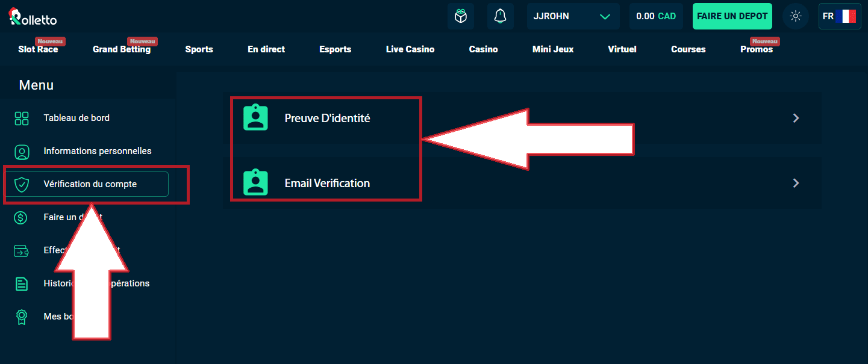Click the Email Verification badge icon
Viewport: 868px width, 364px height.
[255, 182]
